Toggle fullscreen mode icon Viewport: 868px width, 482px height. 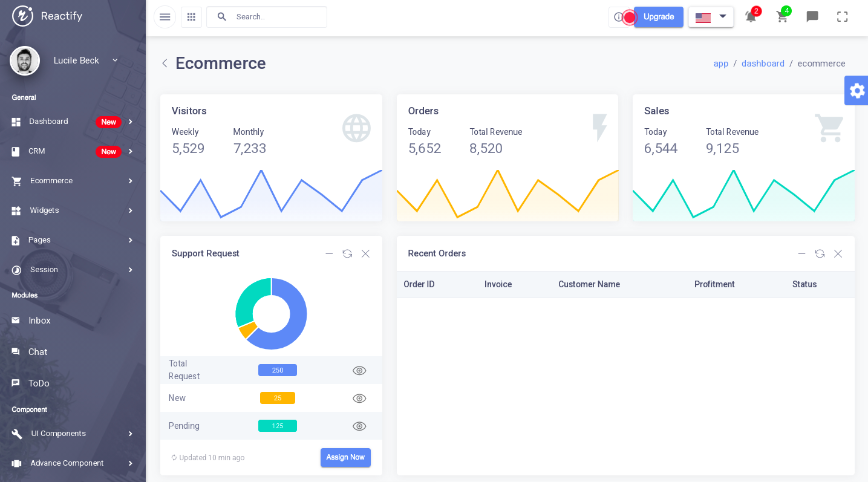click(843, 17)
